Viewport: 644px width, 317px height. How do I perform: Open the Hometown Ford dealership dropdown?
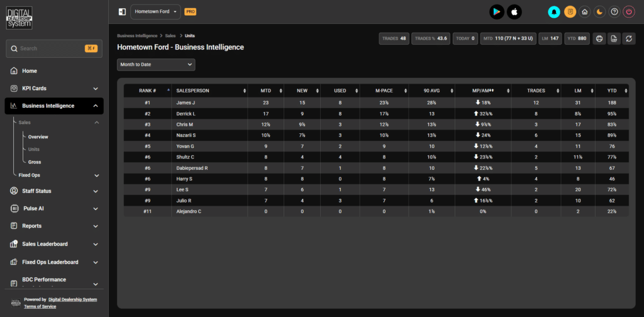(x=156, y=12)
